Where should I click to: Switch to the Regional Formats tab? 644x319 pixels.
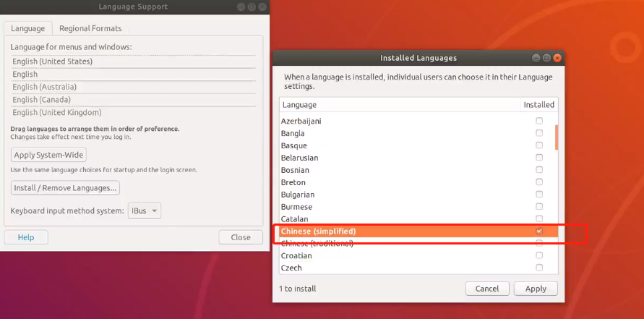(90, 28)
